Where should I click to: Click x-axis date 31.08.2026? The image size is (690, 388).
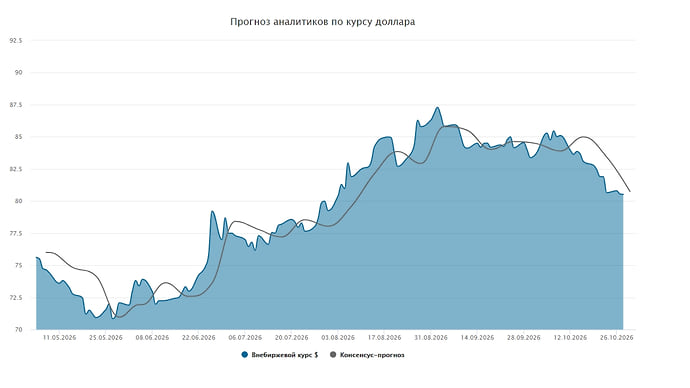431,338
